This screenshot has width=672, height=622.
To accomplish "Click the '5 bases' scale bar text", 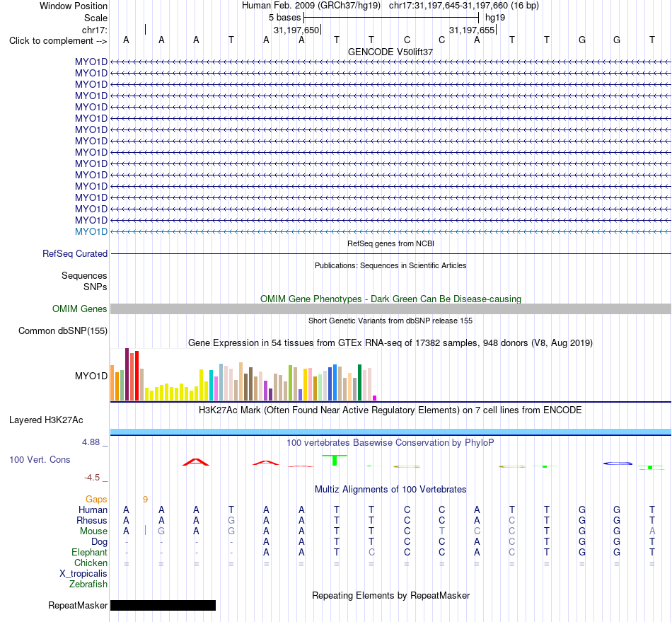I will pyautogui.click(x=284, y=18).
